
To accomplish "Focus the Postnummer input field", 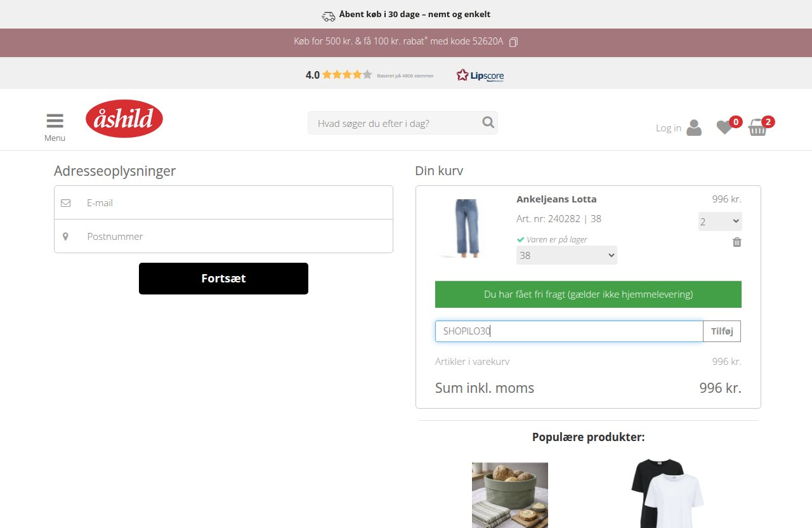I will pyautogui.click(x=223, y=236).
